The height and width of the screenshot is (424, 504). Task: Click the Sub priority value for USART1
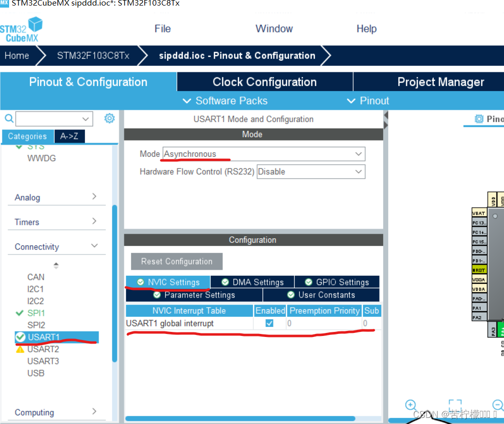[x=372, y=323]
